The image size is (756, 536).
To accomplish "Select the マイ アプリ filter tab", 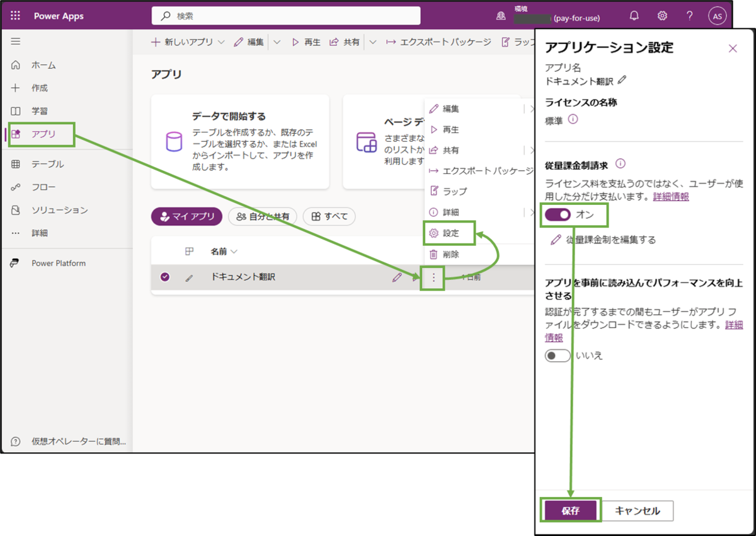I will pyautogui.click(x=186, y=217).
